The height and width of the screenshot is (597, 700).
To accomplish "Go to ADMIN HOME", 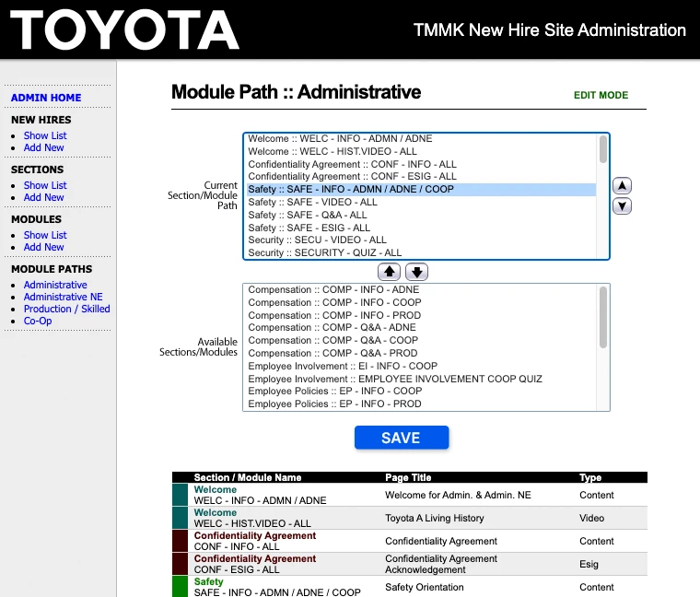I will point(46,98).
